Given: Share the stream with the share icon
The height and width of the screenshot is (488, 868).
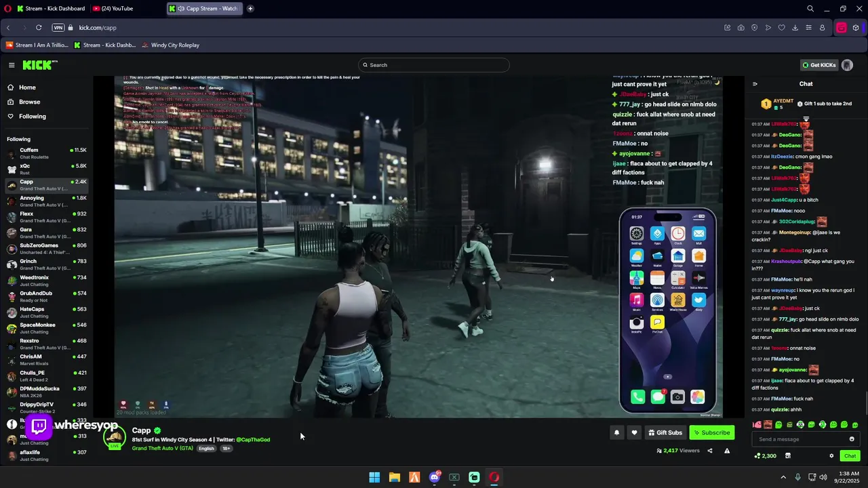Looking at the screenshot, I should 710,451.
